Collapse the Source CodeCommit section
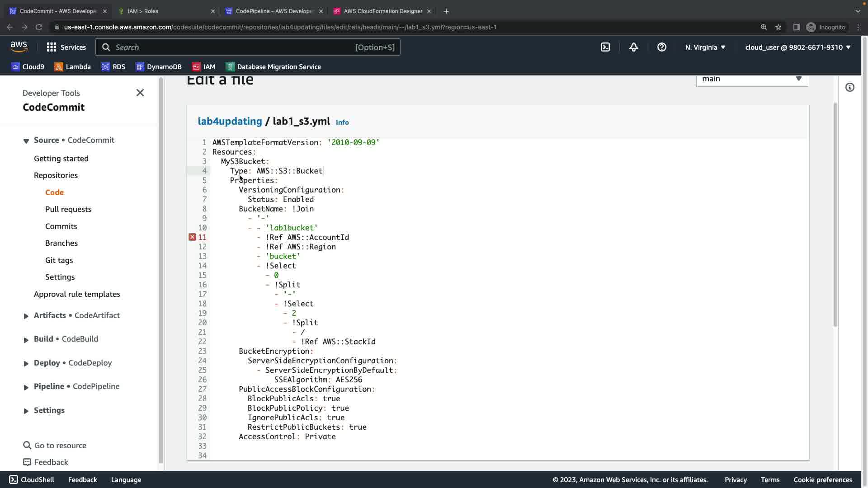This screenshot has width=868, height=488. point(26,141)
